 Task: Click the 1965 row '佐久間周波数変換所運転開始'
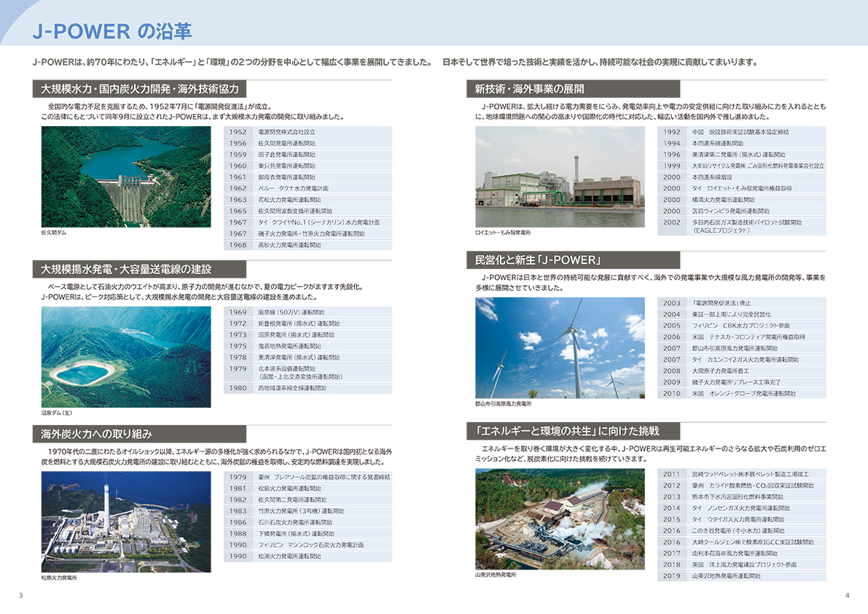tap(308, 211)
